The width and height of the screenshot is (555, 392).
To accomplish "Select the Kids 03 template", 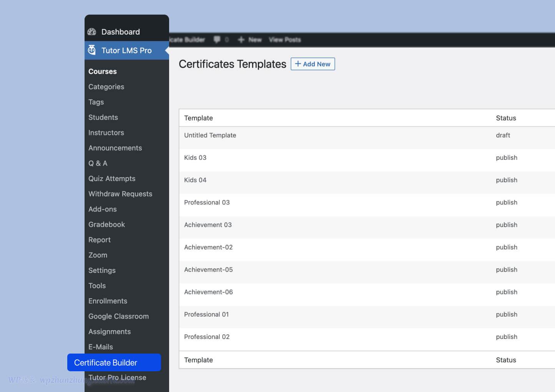I will click(195, 158).
